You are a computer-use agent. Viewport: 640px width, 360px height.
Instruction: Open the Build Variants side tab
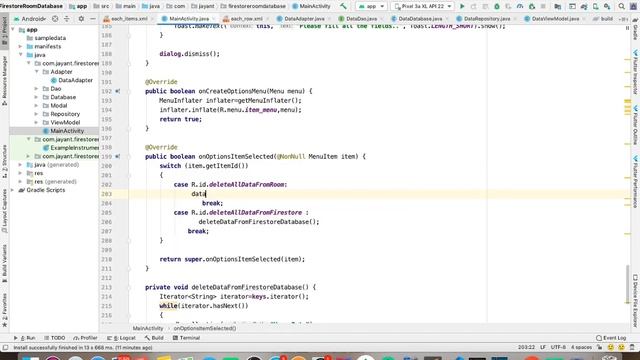coord(4,264)
